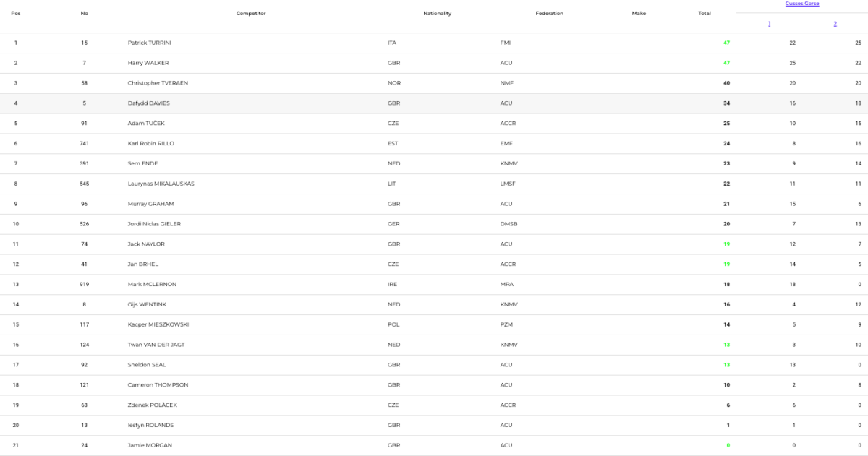
Task: Click on Christopher TVERAEN's name
Action: 158,83
